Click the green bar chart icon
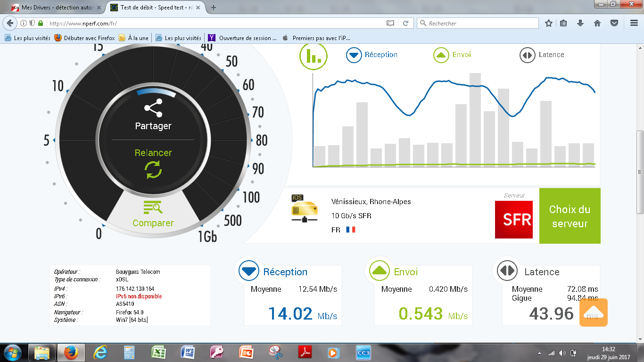Viewport: 644px width, 362px height. [x=314, y=55]
